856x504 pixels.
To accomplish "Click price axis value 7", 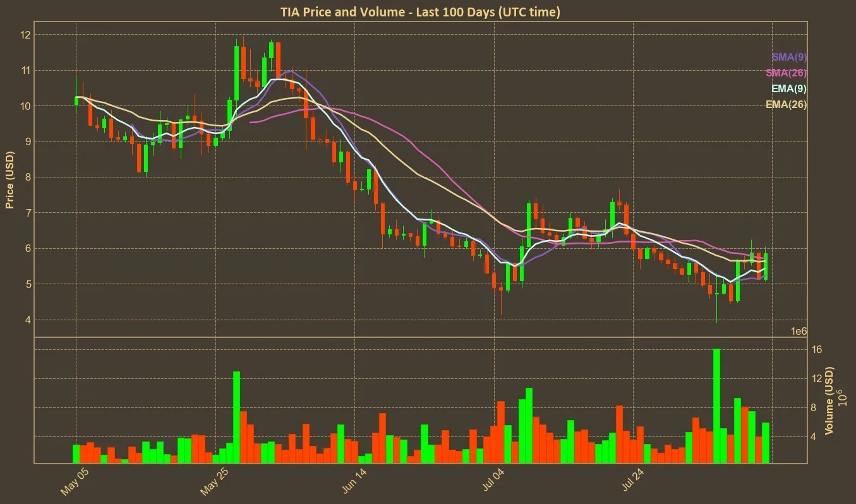I will 27,213.
